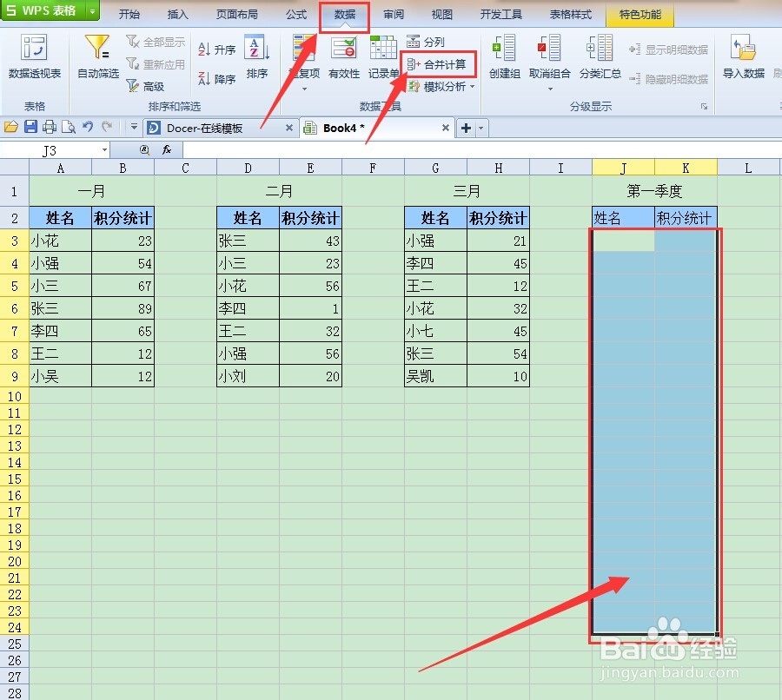Switch to the 视图 ribbon tab

tap(442, 15)
